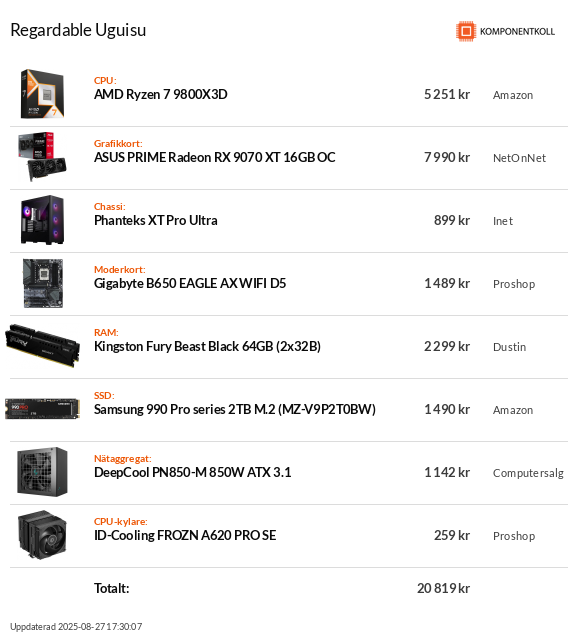Open the AMD Ryzen 7 9800X3D box image
Viewport: 577px width, 640px height.
click(x=42, y=94)
